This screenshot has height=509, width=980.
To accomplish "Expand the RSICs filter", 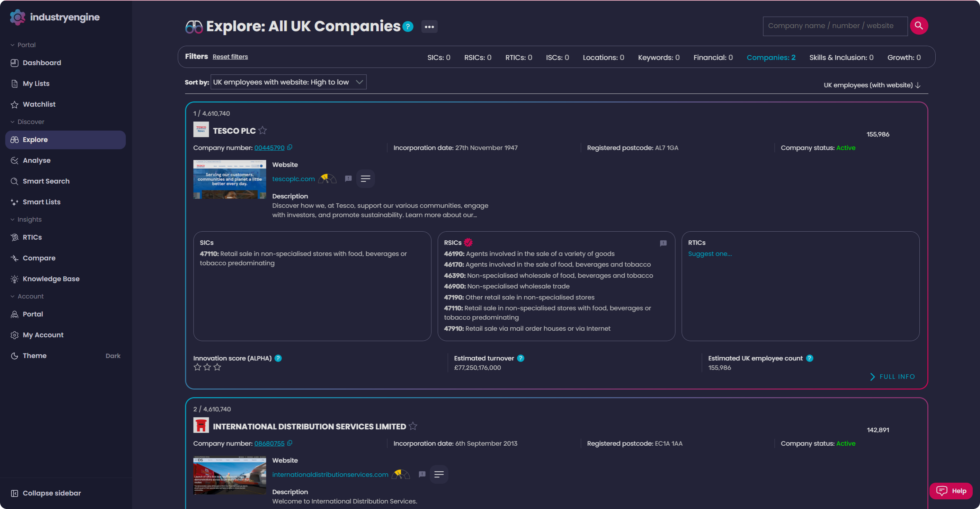I will (x=478, y=57).
